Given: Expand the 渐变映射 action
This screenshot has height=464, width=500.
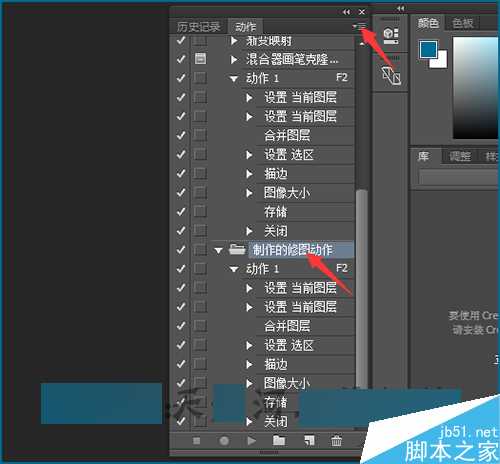Looking at the screenshot, I should pyautogui.click(x=234, y=41).
